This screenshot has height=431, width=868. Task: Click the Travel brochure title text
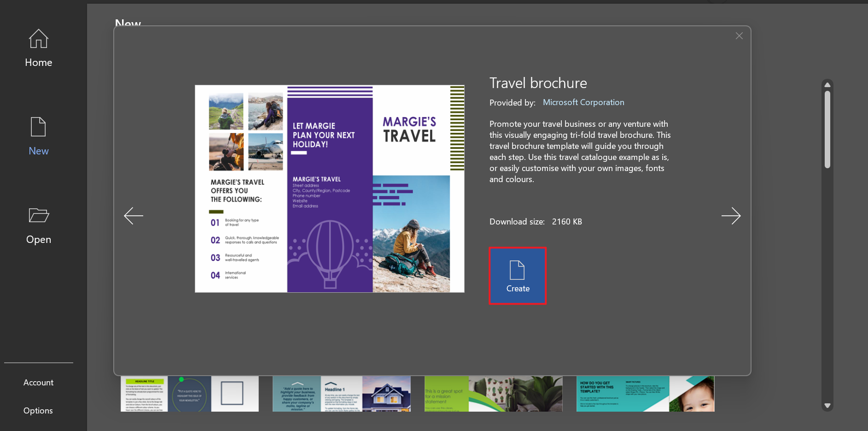click(538, 83)
